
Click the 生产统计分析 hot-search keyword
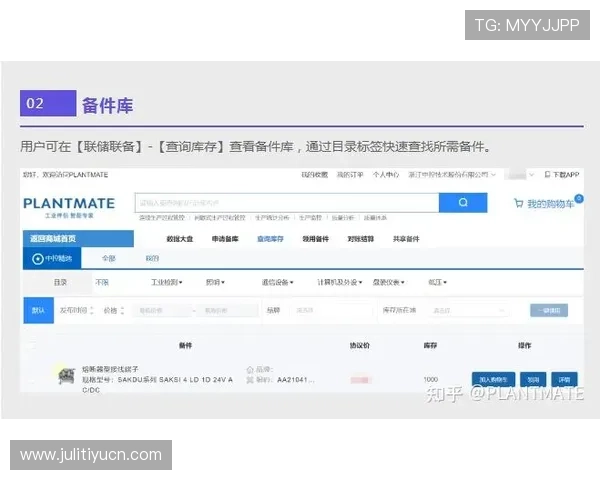coord(272,218)
